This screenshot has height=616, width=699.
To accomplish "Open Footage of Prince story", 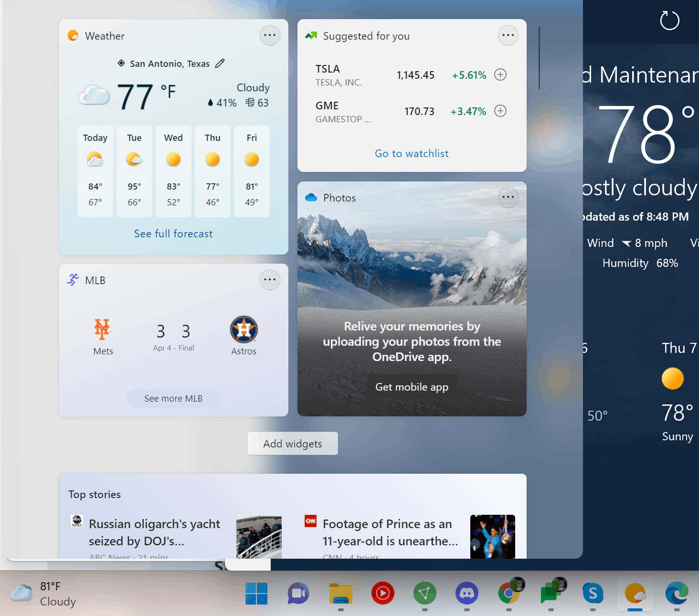I will click(391, 532).
